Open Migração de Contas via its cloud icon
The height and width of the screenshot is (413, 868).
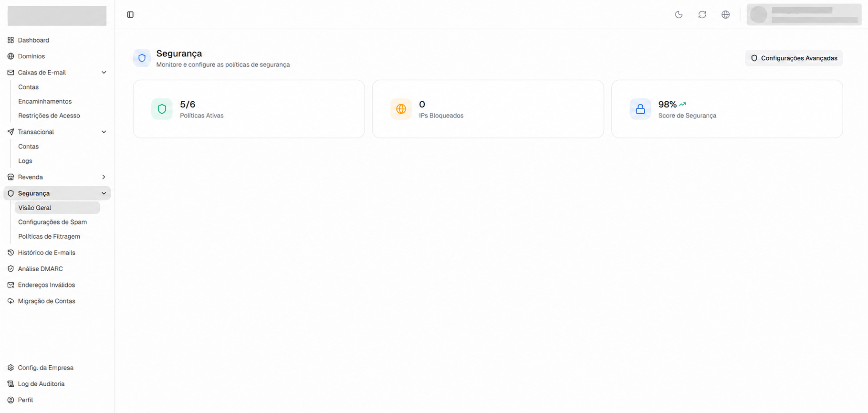click(x=10, y=301)
